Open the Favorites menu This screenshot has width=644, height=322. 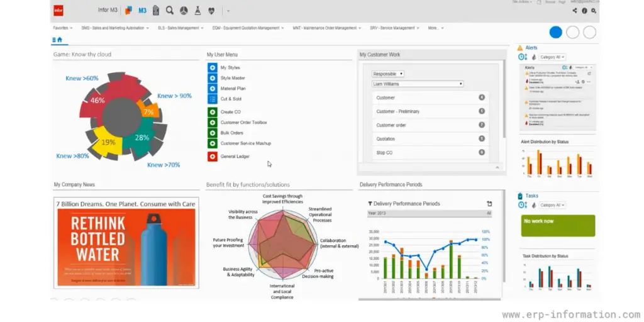[x=63, y=28]
